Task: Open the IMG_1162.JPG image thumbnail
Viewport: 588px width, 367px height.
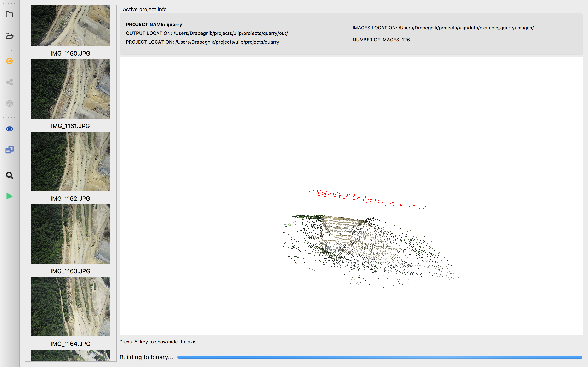Action: (x=70, y=161)
